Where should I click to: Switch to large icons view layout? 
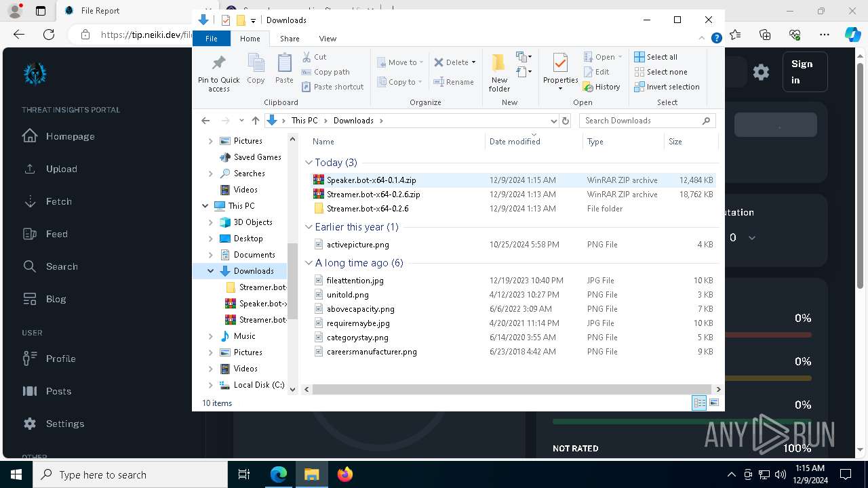point(713,403)
